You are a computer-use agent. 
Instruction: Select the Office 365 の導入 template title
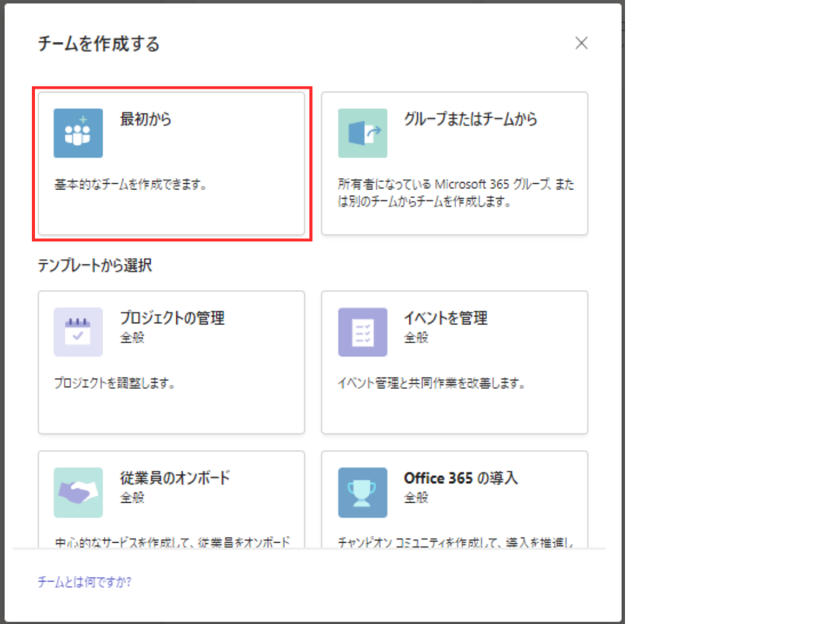coord(461,478)
